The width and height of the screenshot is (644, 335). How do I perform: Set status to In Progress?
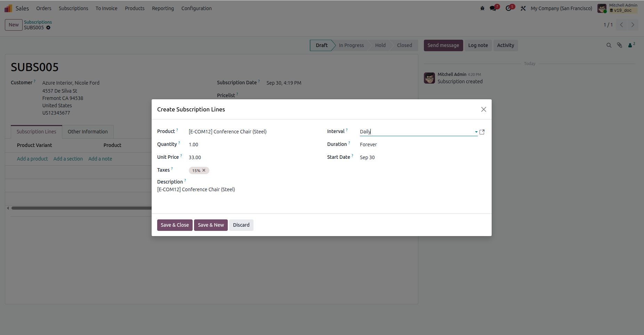(351, 45)
